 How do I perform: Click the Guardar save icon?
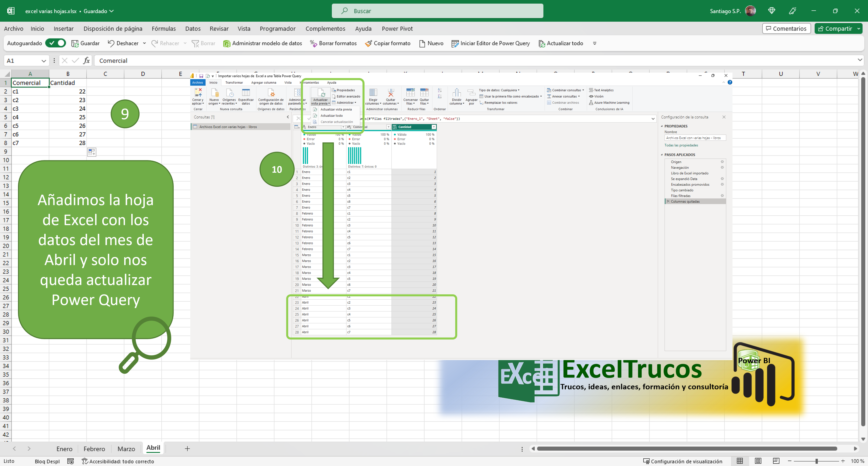75,43
